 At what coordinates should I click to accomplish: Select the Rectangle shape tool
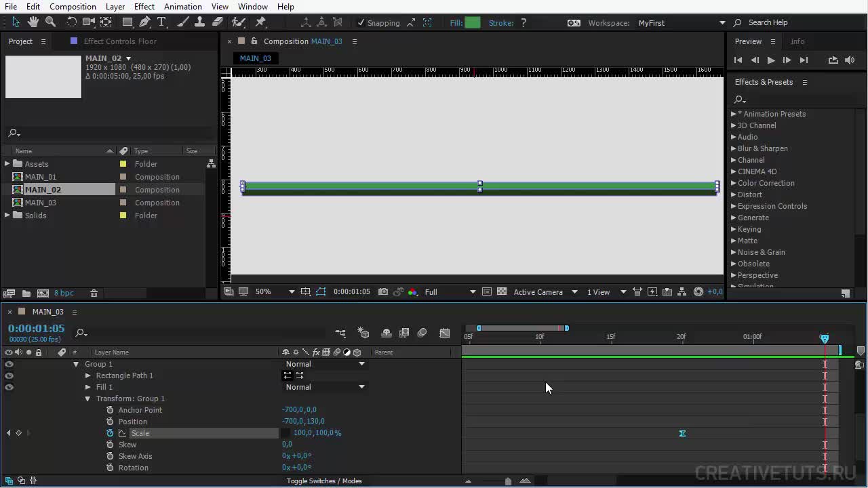[127, 22]
